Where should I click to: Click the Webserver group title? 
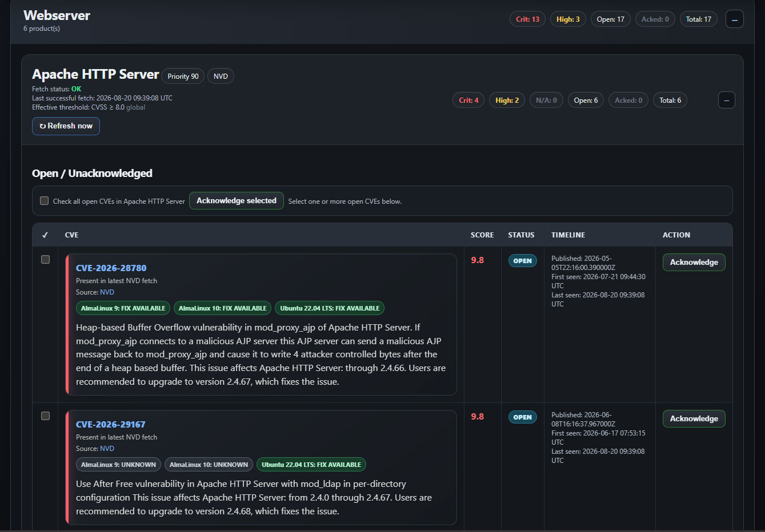(57, 15)
